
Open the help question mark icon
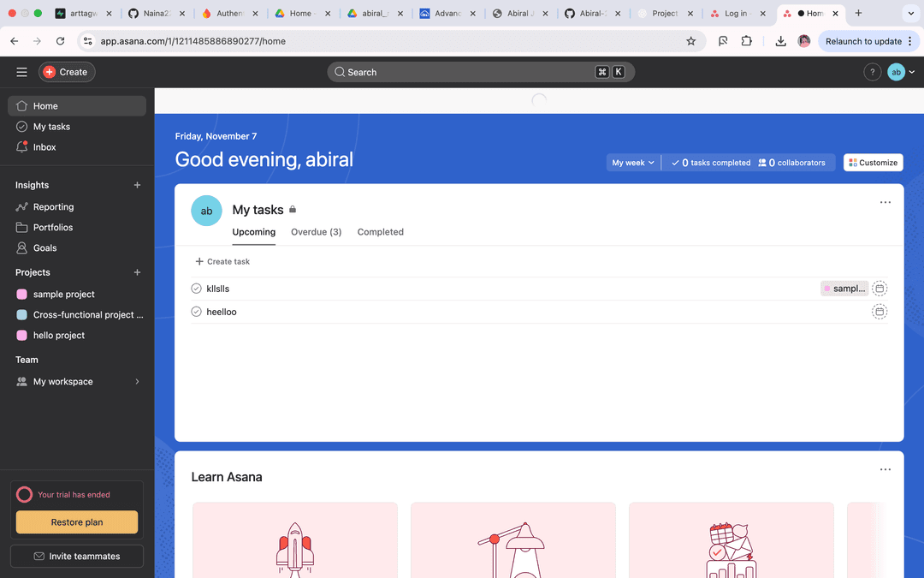[872, 72]
